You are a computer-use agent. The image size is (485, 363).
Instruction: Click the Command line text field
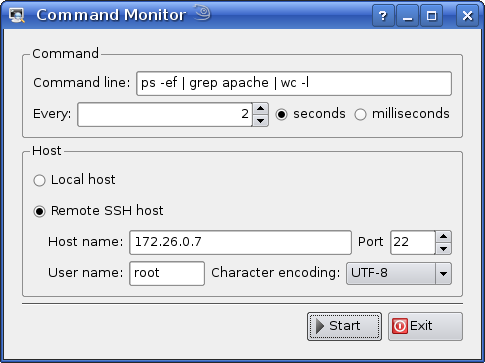click(x=294, y=83)
